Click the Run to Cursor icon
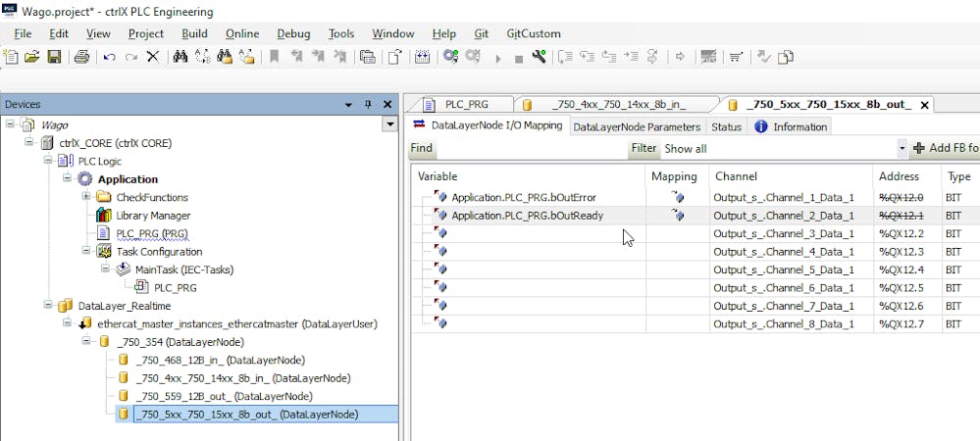Viewport: 980px width, 441px height. [631, 57]
